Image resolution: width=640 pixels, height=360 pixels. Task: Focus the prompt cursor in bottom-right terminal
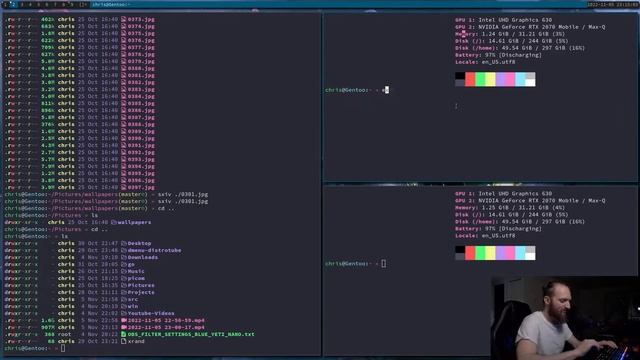click(384, 264)
